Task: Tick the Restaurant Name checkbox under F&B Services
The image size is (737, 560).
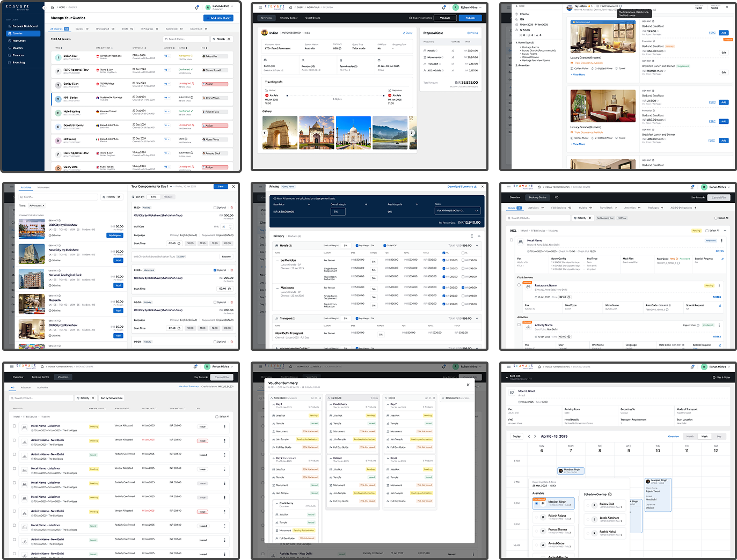Action: pyautogui.click(x=519, y=285)
